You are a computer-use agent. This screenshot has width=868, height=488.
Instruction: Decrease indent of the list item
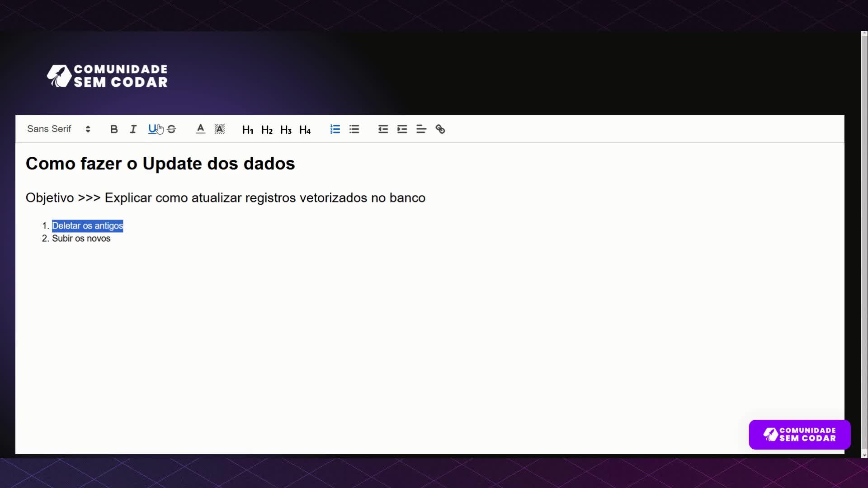(382, 129)
